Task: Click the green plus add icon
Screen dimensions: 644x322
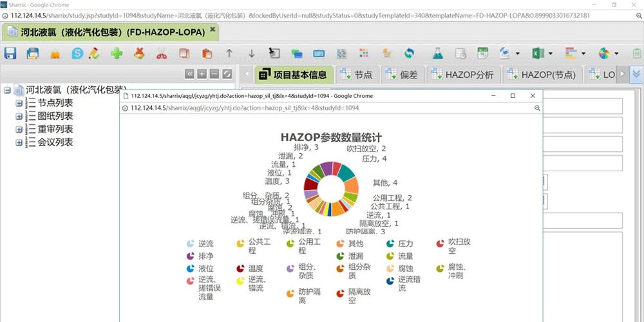Action: coord(117,53)
